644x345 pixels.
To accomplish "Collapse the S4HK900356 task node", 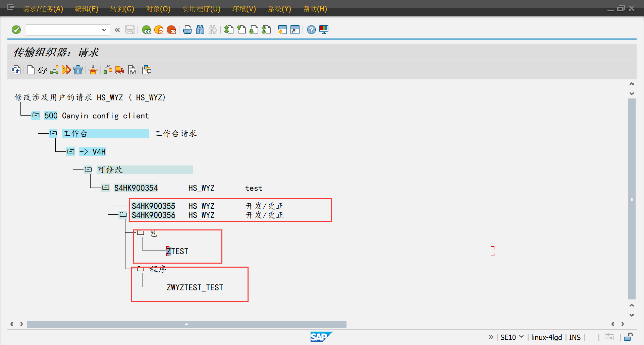I will [123, 215].
